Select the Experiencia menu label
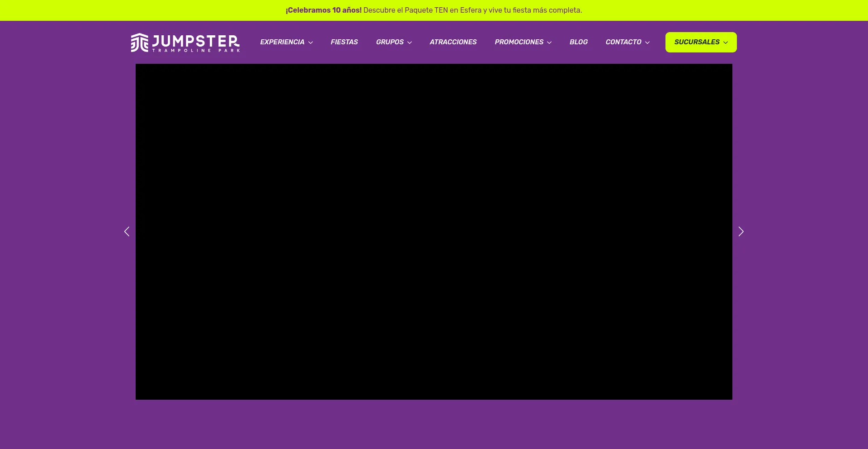 (x=282, y=42)
